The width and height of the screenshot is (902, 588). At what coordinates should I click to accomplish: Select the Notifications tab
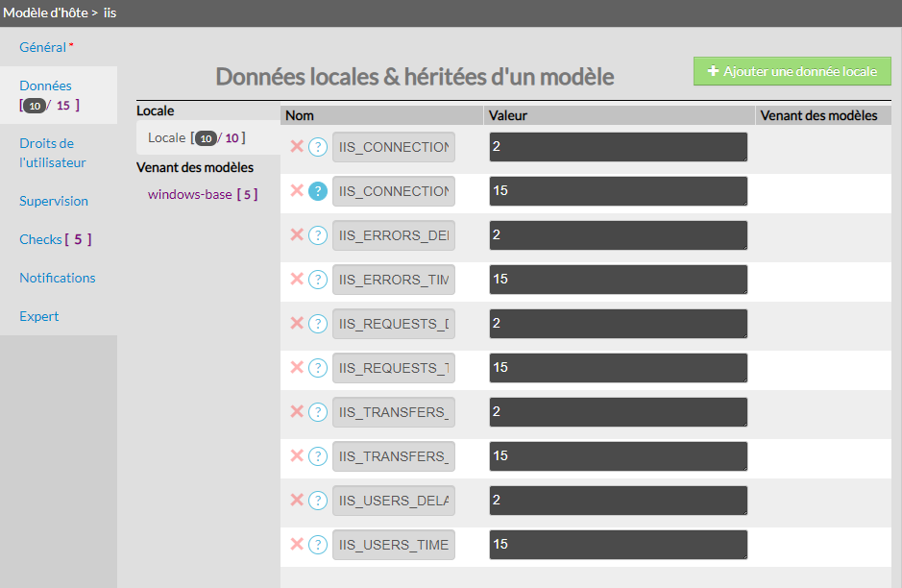pyautogui.click(x=58, y=278)
